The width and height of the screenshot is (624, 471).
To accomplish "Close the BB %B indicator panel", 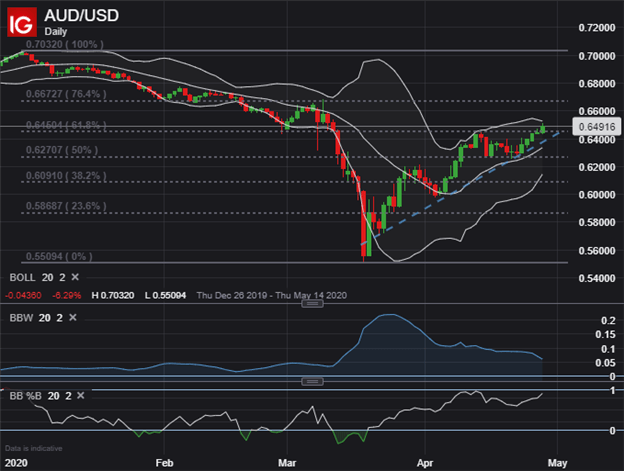I will [x=82, y=396].
